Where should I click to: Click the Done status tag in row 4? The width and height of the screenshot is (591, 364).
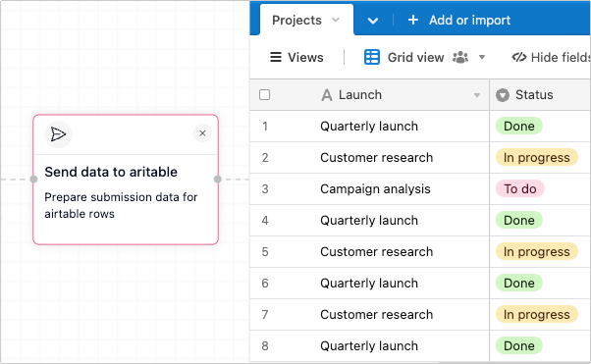519,220
